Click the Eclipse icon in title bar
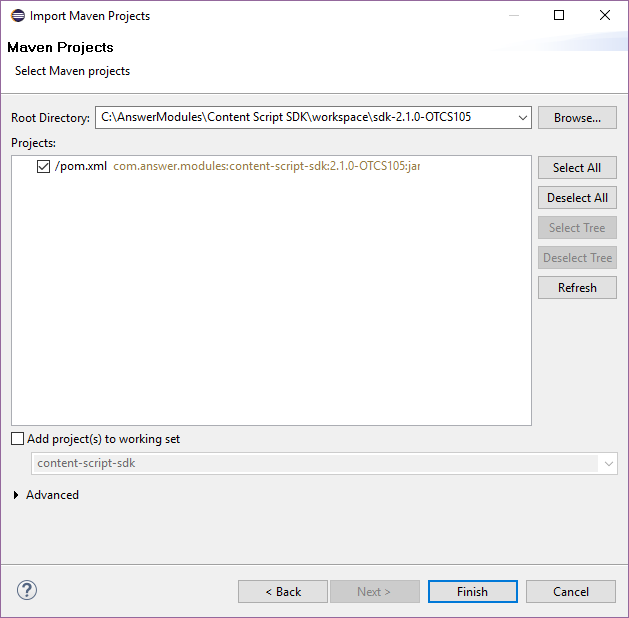The image size is (629, 618). point(15,16)
